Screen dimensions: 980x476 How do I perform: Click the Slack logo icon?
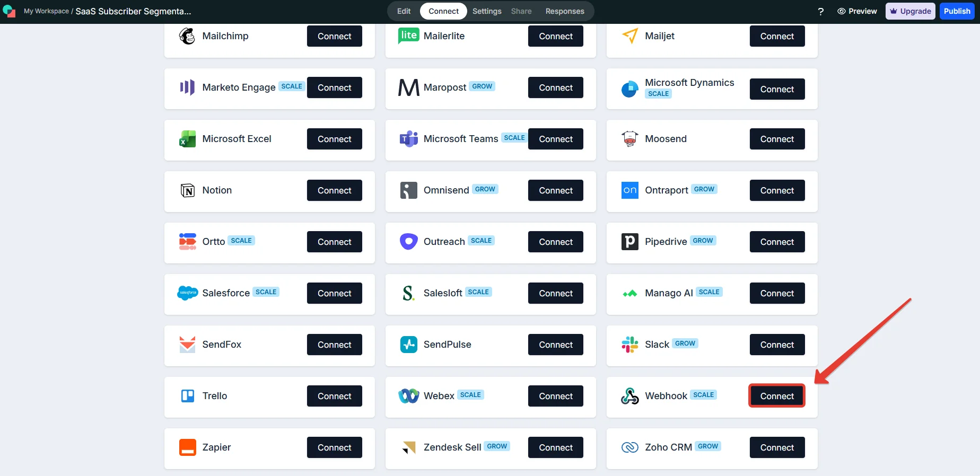pos(630,345)
